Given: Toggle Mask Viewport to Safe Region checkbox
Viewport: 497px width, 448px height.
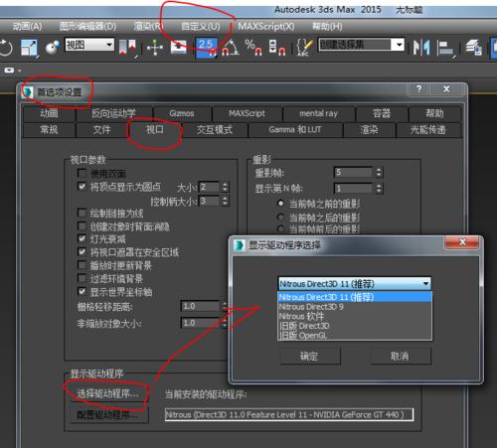Looking at the screenshot, I should coord(82,252).
